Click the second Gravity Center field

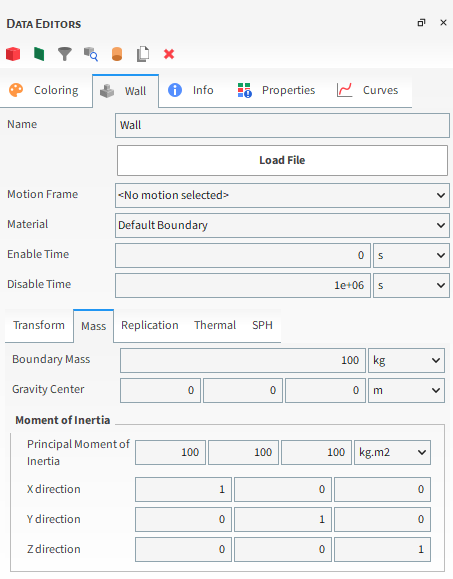tap(243, 390)
